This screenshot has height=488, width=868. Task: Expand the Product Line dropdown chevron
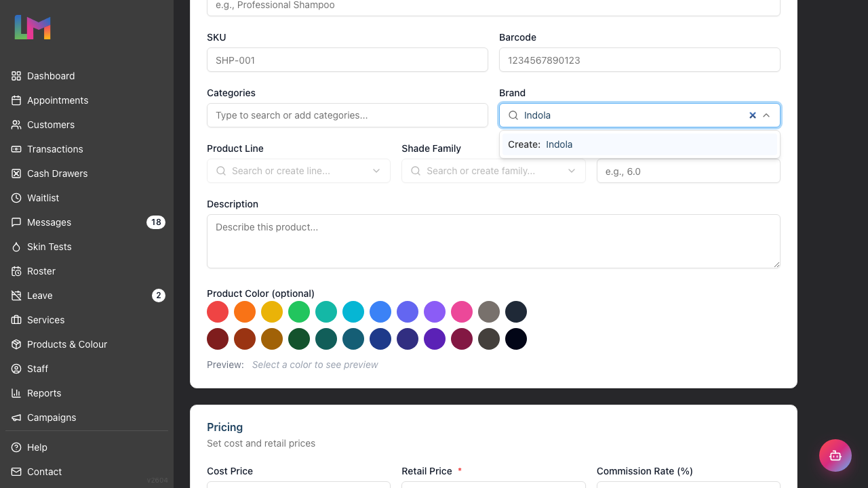pos(376,171)
